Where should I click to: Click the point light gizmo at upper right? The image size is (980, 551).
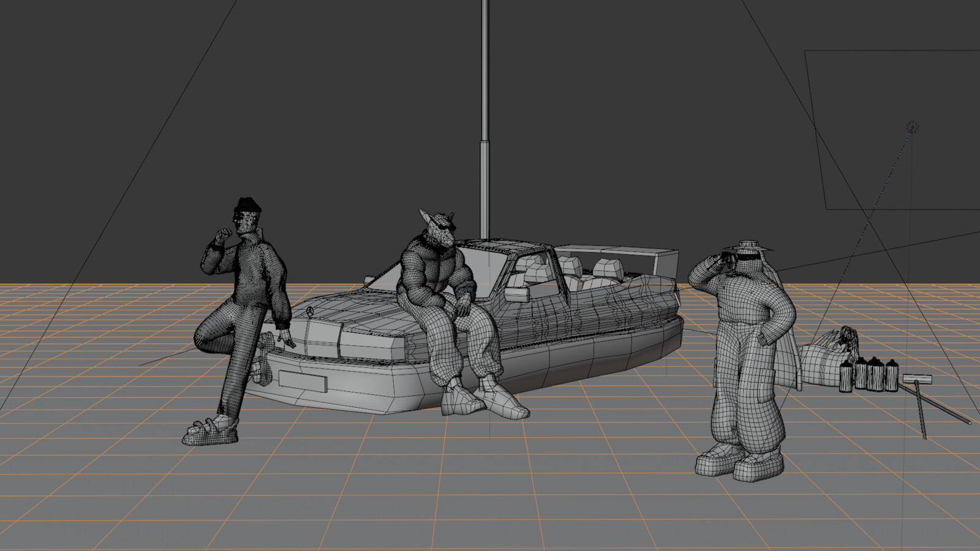point(913,127)
